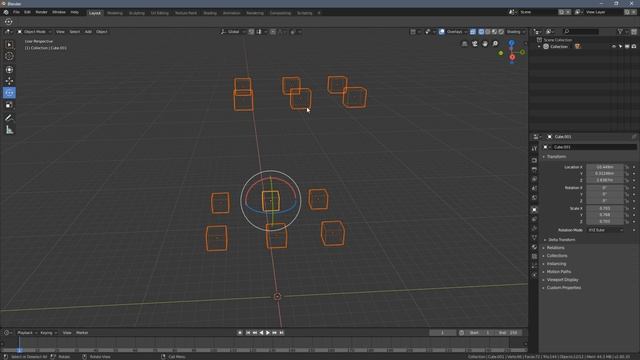Screen dimensions: 640x360
Task: Click the perspective/orthographic grid icon
Action: click(x=464, y=44)
